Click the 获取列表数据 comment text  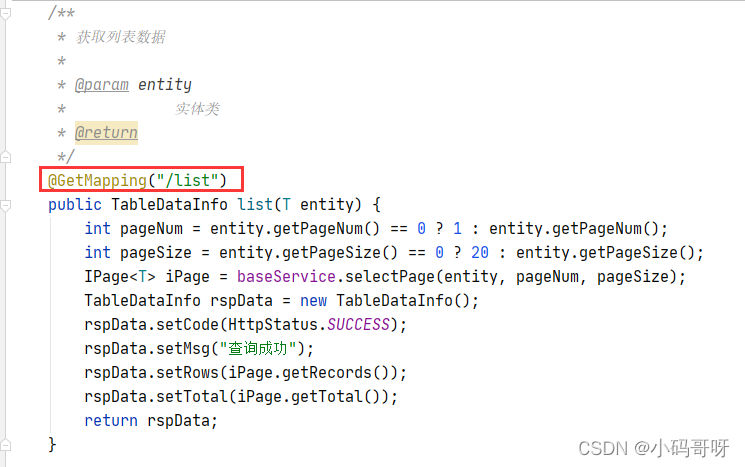pyautogui.click(x=121, y=37)
